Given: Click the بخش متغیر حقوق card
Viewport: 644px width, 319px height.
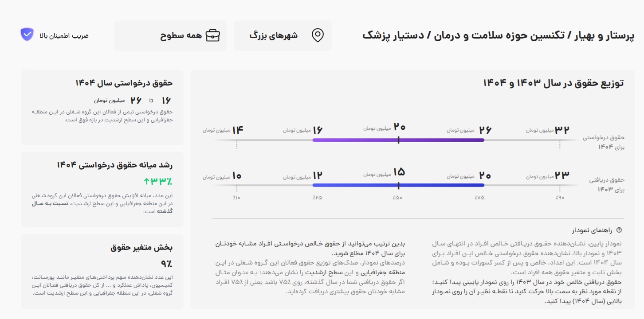Looking at the screenshot, I should [x=102, y=271].
